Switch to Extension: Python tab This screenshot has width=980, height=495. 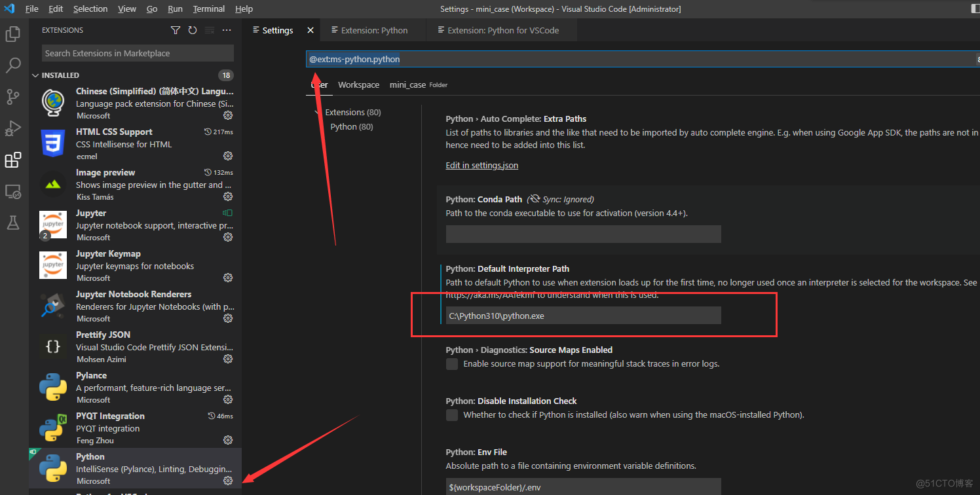click(373, 30)
